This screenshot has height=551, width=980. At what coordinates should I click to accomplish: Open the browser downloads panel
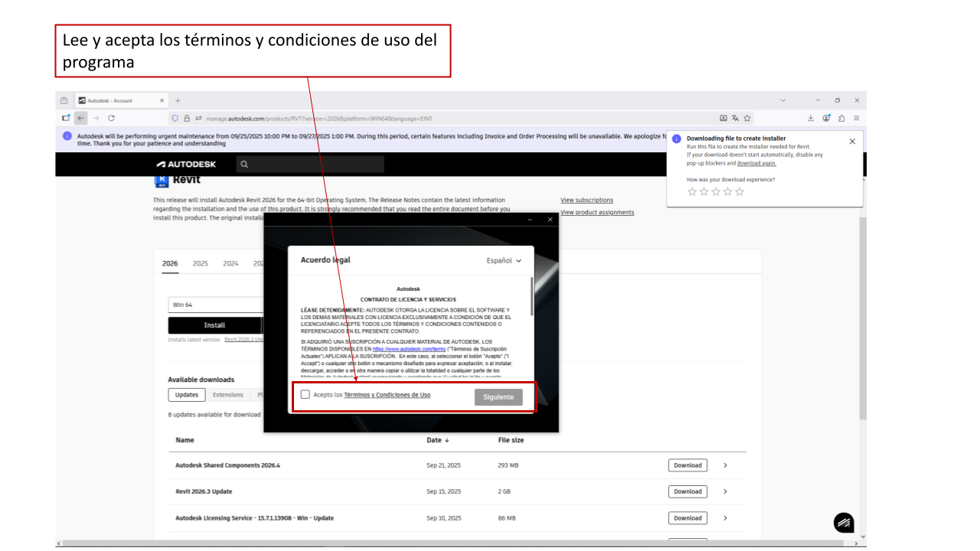point(811,118)
